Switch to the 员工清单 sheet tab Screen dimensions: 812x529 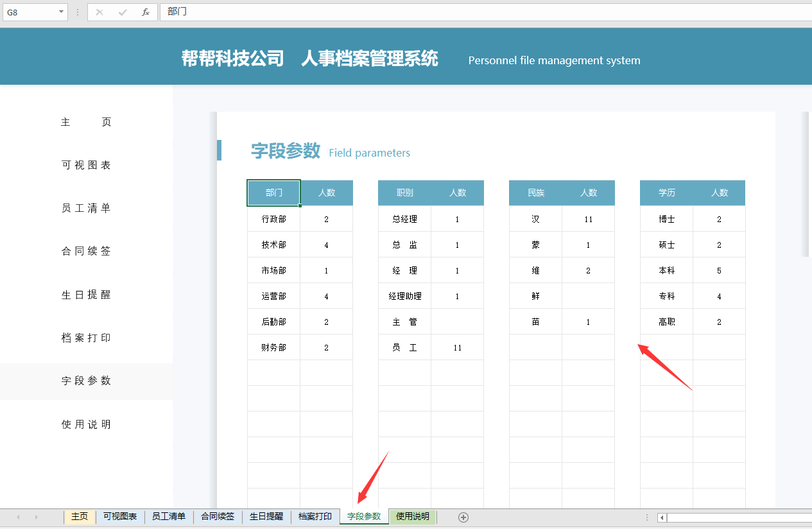(169, 517)
